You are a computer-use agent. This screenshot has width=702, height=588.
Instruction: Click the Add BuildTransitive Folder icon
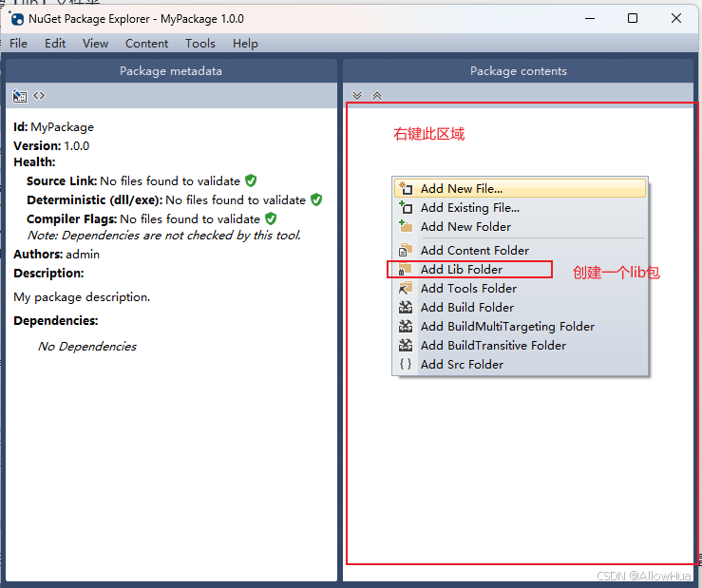(x=406, y=345)
